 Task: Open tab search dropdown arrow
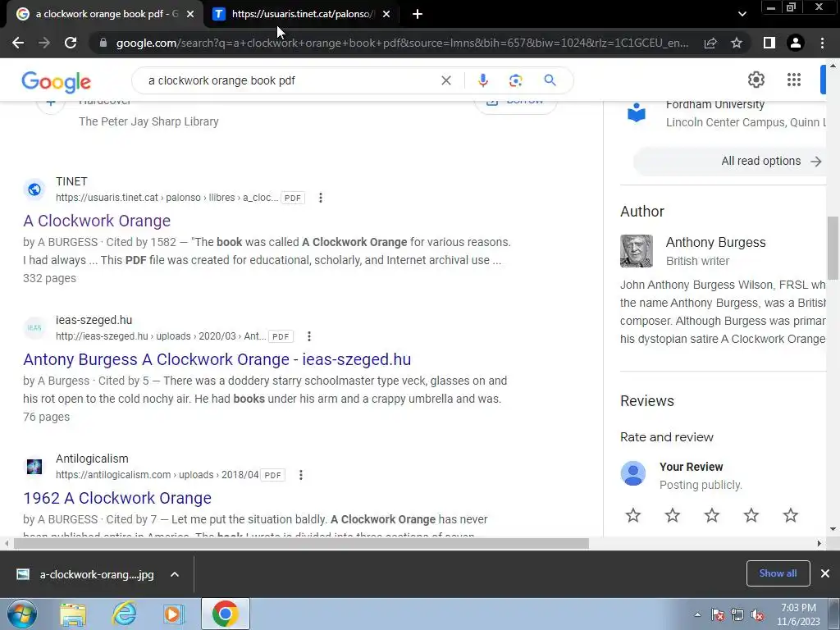point(742,14)
